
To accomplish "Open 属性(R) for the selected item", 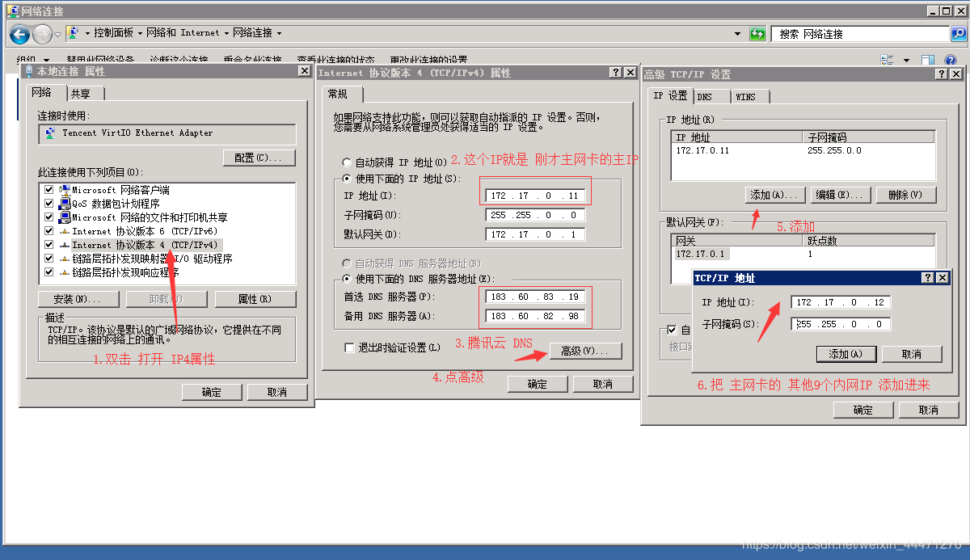I will 255,299.
